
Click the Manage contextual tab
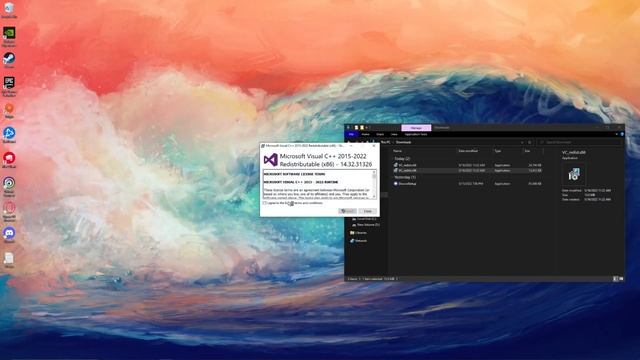[x=416, y=128]
